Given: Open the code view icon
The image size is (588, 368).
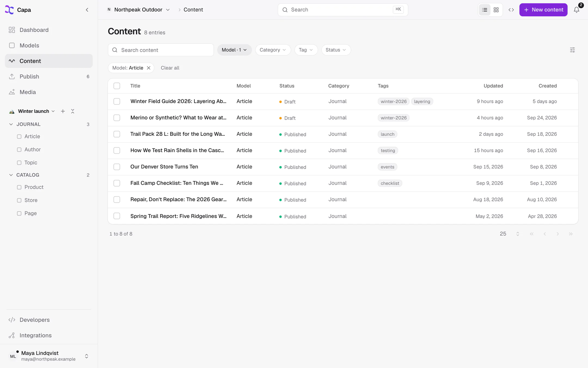Looking at the screenshot, I should 511,10.
